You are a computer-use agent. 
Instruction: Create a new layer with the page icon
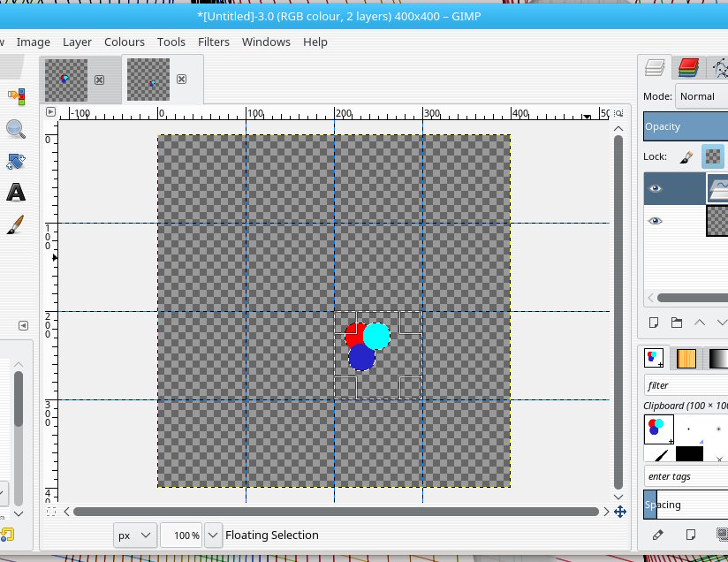[655, 323]
